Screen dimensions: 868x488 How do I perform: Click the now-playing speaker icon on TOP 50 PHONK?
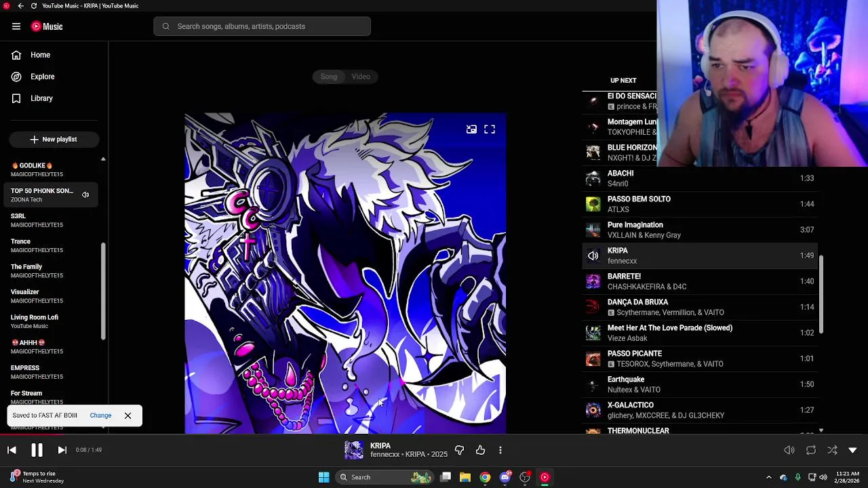(x=85, y=195)
